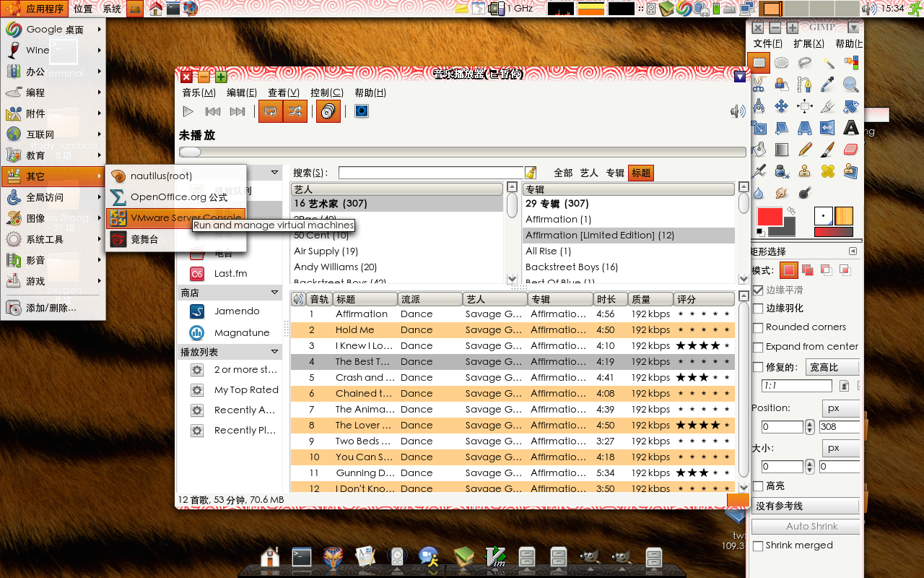The height and width of the screenshot is (578, 924).
Task: Open Last.fm in the sidebar
Action: (230, 274)
